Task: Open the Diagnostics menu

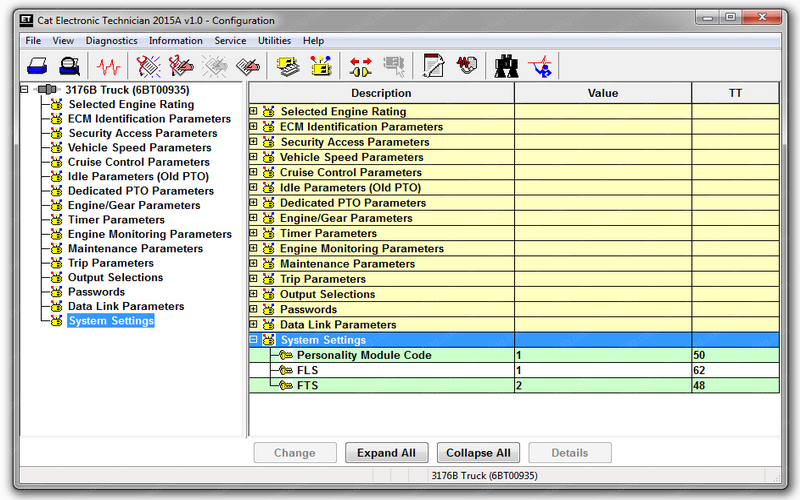Action: click(111, 41)
